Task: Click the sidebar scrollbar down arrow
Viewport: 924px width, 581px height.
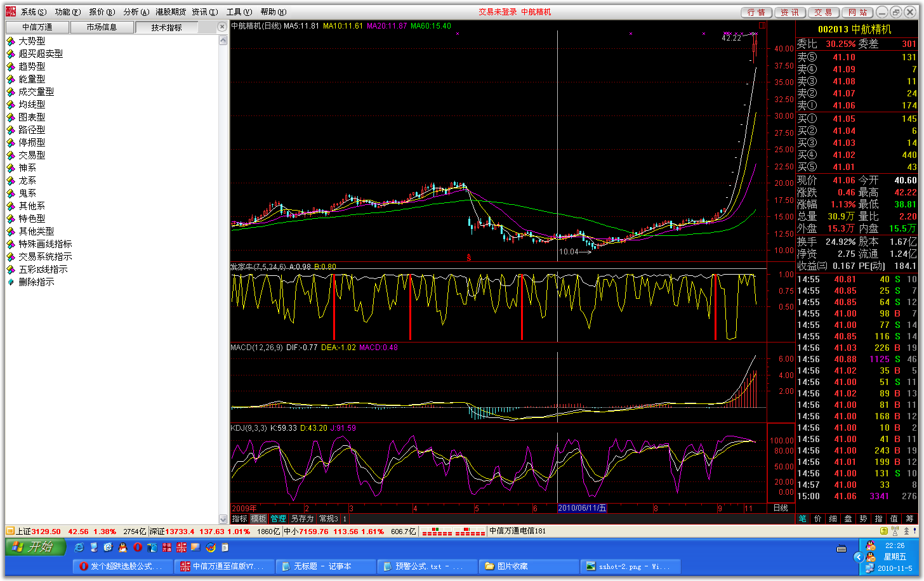Action: pos(223,519)
